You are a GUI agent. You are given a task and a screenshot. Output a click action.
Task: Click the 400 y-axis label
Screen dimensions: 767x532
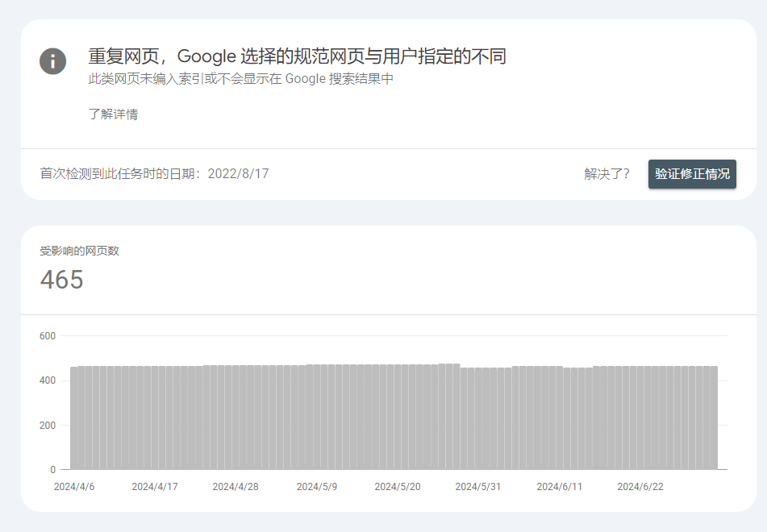pos(48,380)
